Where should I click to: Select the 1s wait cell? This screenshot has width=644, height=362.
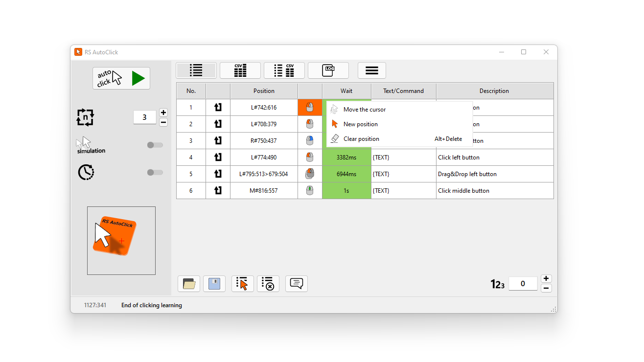click(346, 191)
